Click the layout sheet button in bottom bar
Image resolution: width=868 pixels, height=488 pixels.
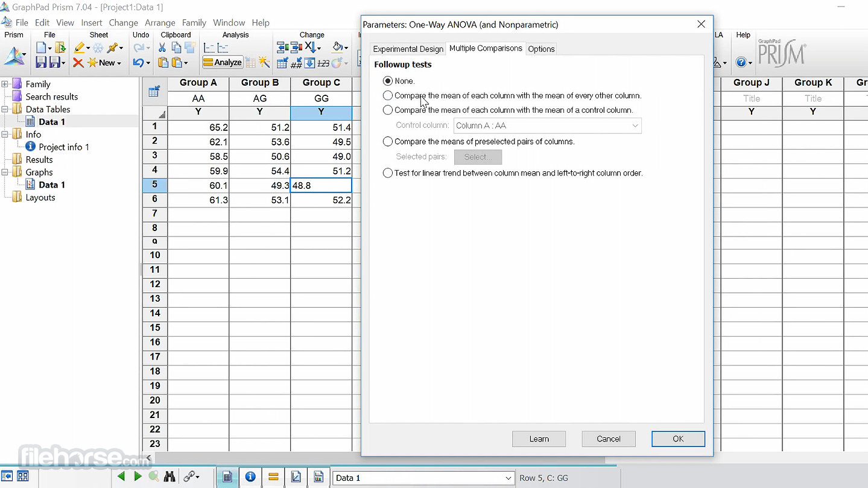[319, 477]
